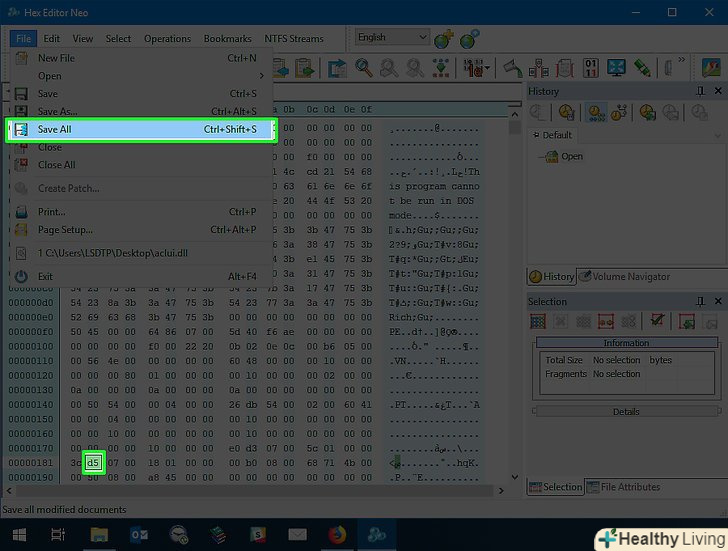Switch to the File Attributes tab

point(623,487)
